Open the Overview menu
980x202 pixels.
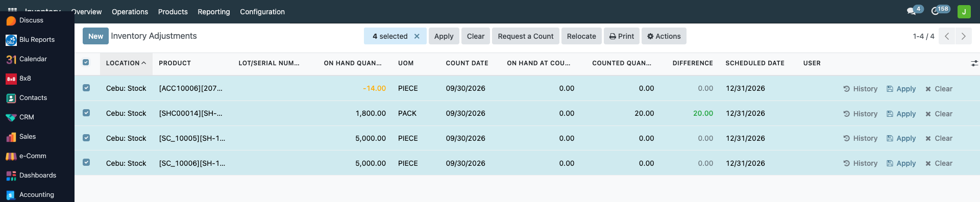[x=86, y=12]
